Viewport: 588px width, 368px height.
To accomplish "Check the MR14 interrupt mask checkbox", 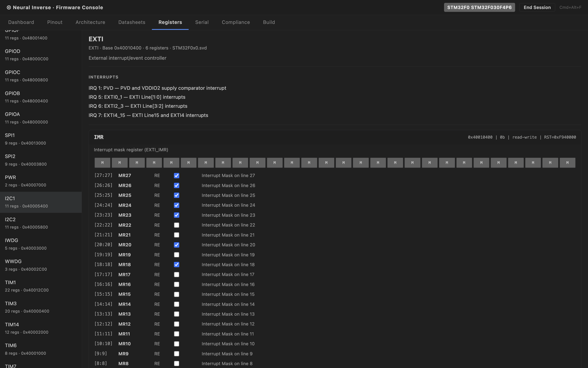I will [x=177, y=304].
